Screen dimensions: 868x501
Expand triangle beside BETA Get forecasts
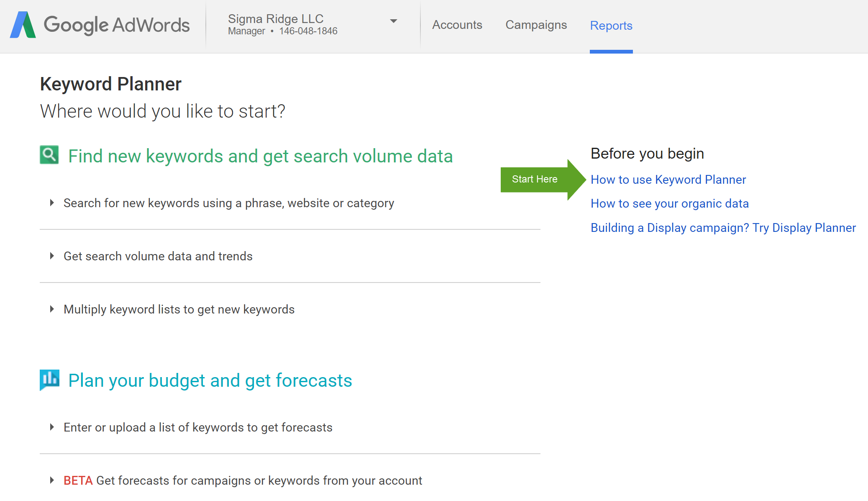(x=52, y=480)
